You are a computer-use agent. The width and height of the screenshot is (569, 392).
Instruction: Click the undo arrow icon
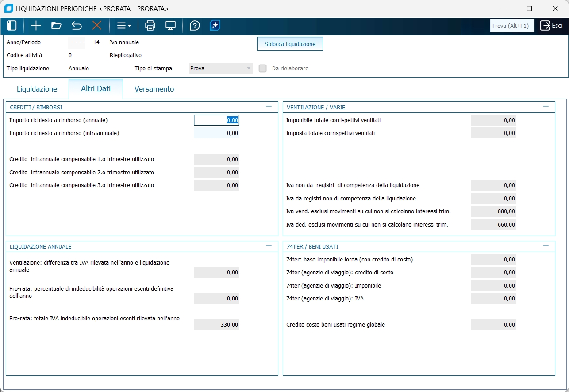[77, 26]
